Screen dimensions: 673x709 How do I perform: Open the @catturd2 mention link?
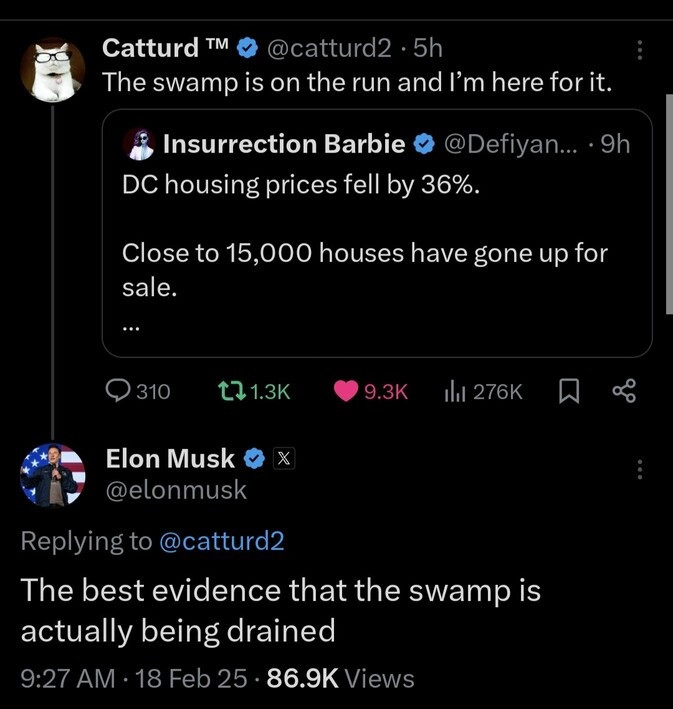click(221, 541)
